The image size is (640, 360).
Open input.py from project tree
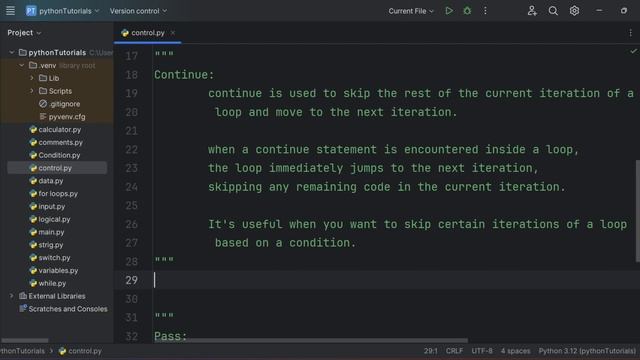coord(47,207)
